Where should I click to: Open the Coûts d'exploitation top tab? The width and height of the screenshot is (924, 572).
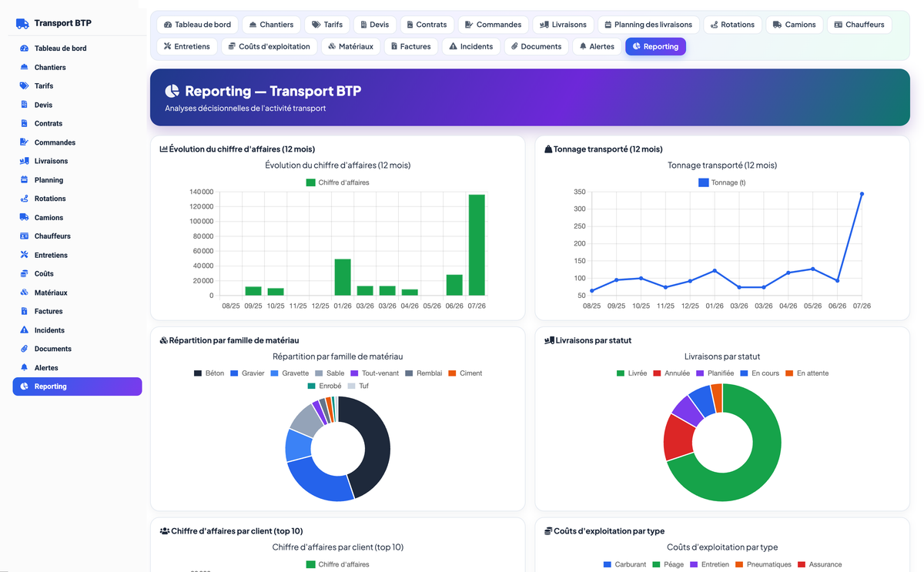click(x=269, y=46)
